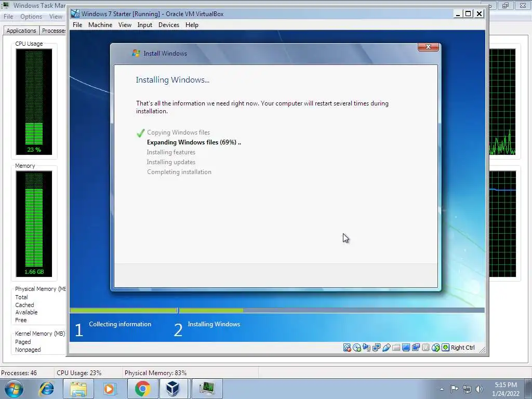
Task: Open Task Manager View menu
Action: click(x=56, y=16)
